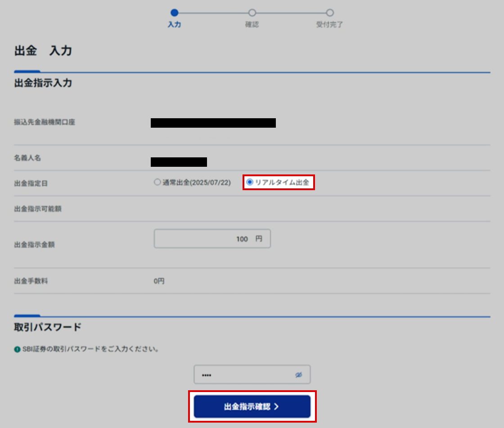Click the redacted 名義人名 value
The image size is (504, 428).
point(179,162)
